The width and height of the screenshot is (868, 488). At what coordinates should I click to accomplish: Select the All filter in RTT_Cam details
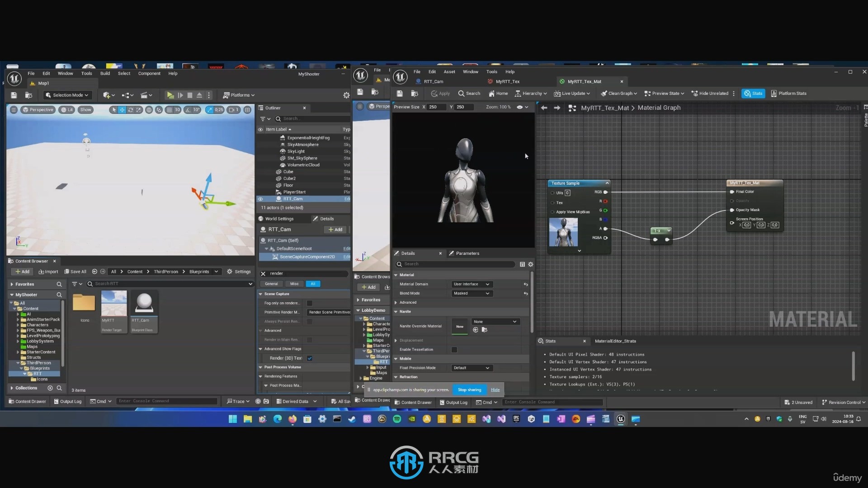(x=313, y=284)
